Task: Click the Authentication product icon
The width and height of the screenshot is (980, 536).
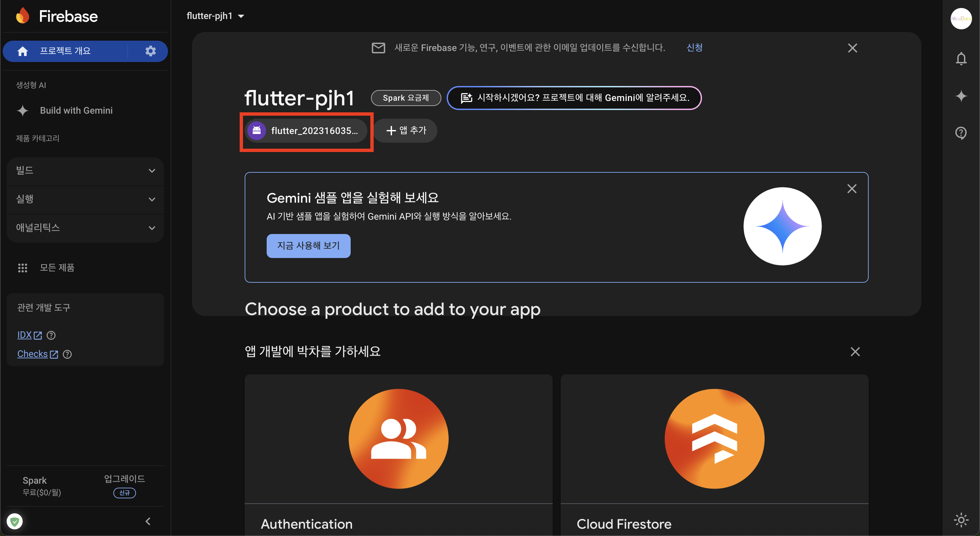Action: (x=398, y=439)
